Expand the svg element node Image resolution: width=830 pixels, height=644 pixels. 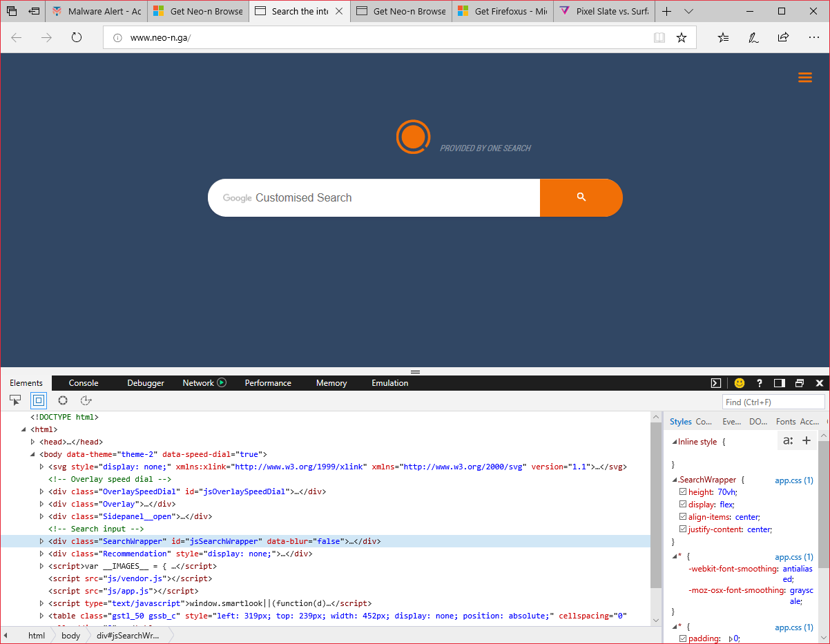pos(41,467)
